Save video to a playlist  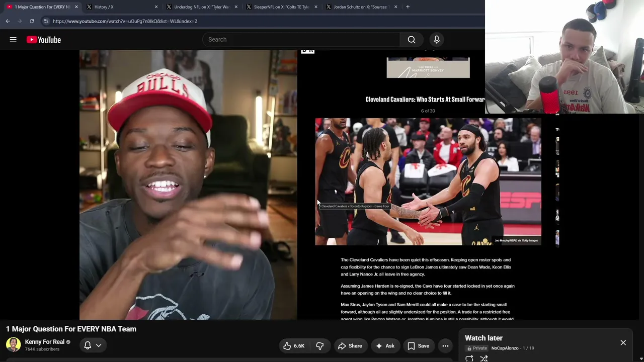coord(419,346)
